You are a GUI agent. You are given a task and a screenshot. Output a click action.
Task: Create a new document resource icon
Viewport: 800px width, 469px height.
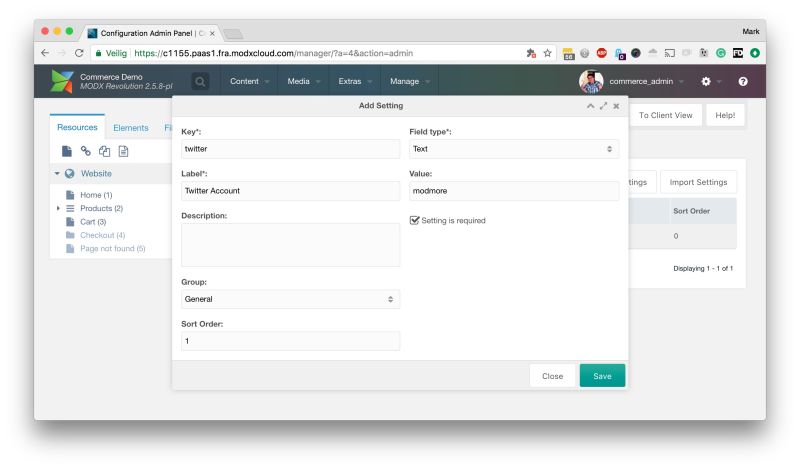(x=67, y=151)
